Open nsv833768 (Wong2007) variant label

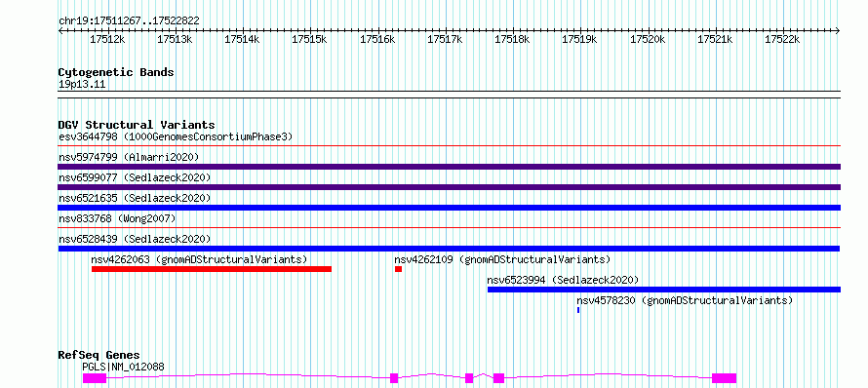[117, 218]
